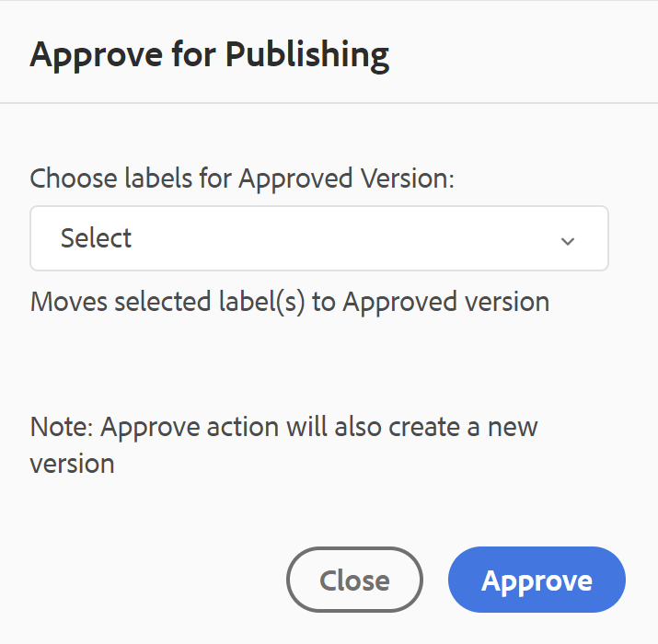The image size is (658, 644).
Task: Click the 'Note:' word in the footer message
Action: click(x=62, y=428)
